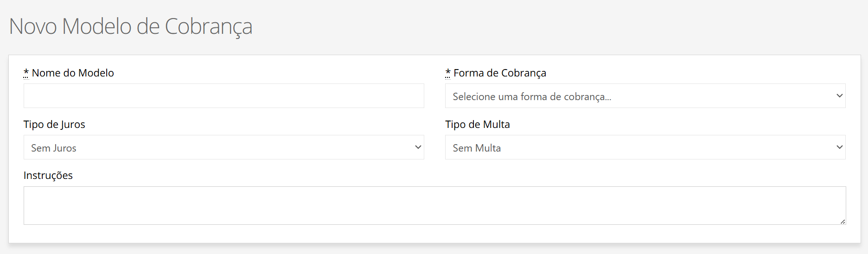Image resolution: width=868 pixels, height=254 pixels.
Task: Click the "Sem Multa" selected value
Action: (x=477, y=148)
